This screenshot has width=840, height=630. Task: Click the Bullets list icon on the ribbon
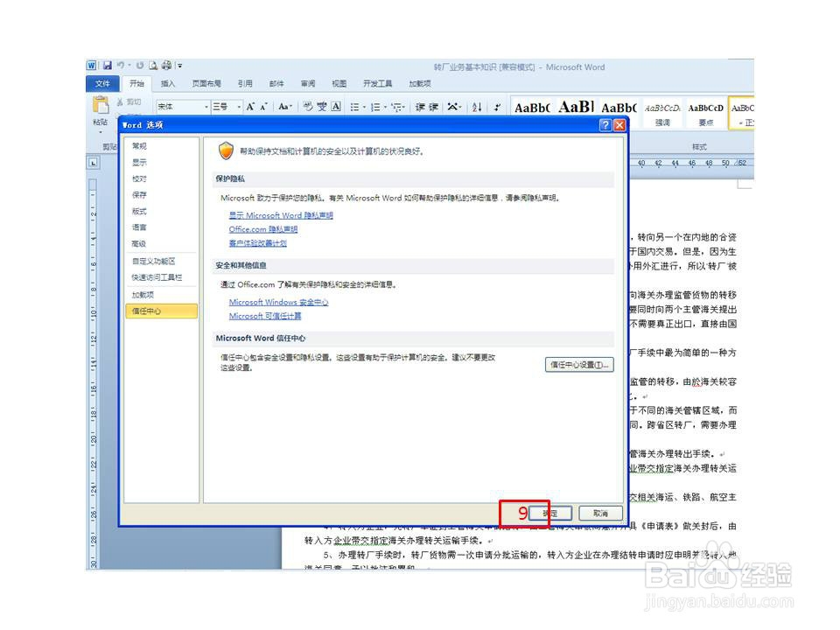point(355,107)
